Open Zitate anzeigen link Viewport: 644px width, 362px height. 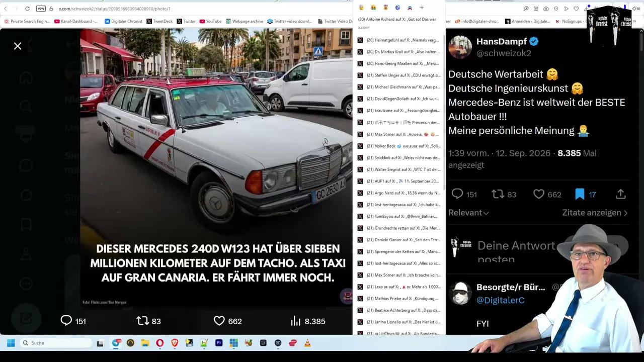[x=595, y=213]
